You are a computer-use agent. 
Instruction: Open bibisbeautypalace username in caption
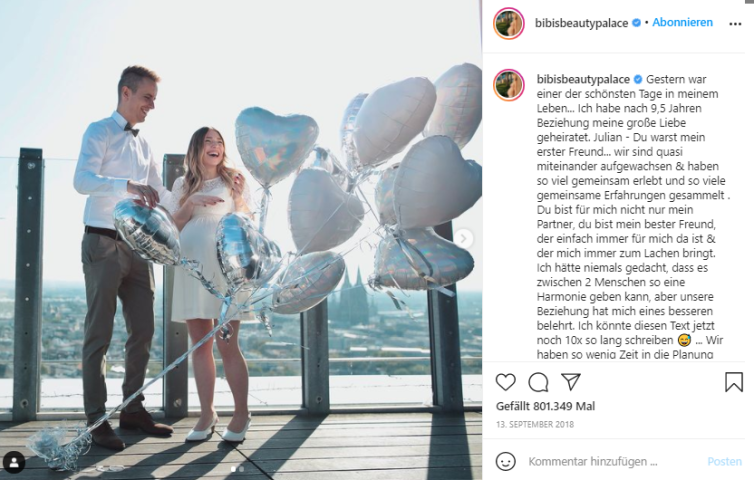tap(583, 79)
